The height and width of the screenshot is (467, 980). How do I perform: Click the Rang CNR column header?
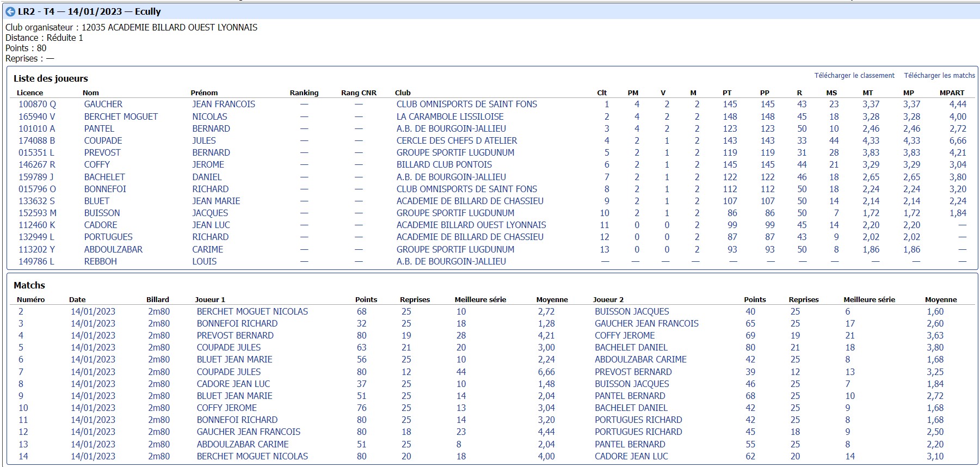[359, 93]
